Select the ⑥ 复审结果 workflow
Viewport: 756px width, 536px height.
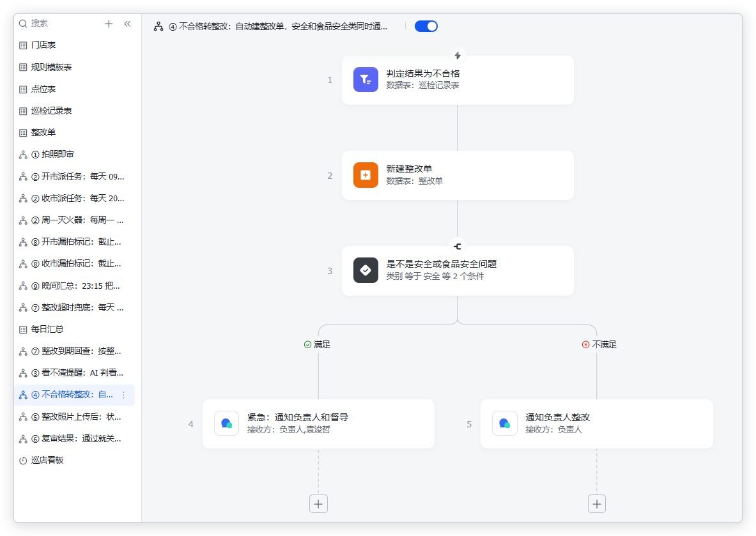pyautogui.click(x=75, y=439)
